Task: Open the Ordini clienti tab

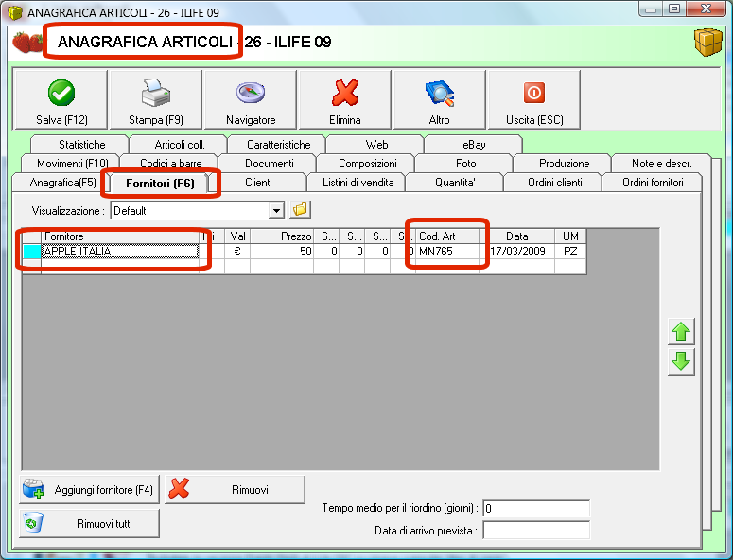Action: point(555,183)
